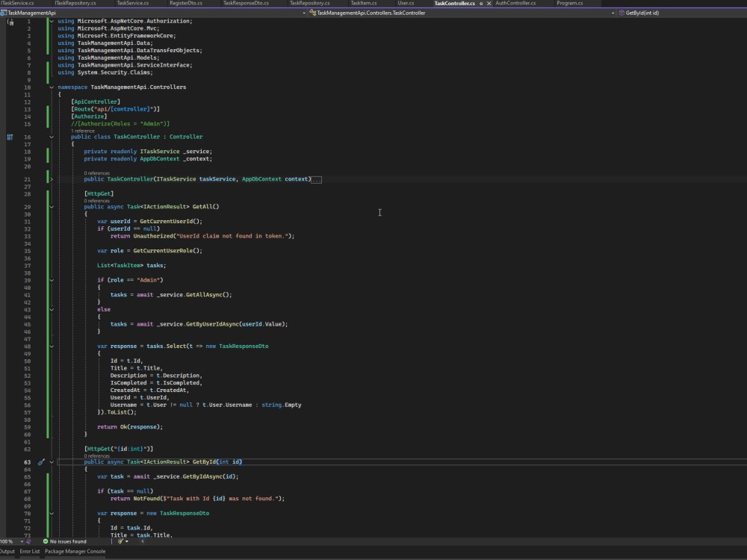The height and width of the screenshot is (560, 747).
Task: Click the 'GetCurrentUserId' call on line 31
Action: click(x=167, y=222)
